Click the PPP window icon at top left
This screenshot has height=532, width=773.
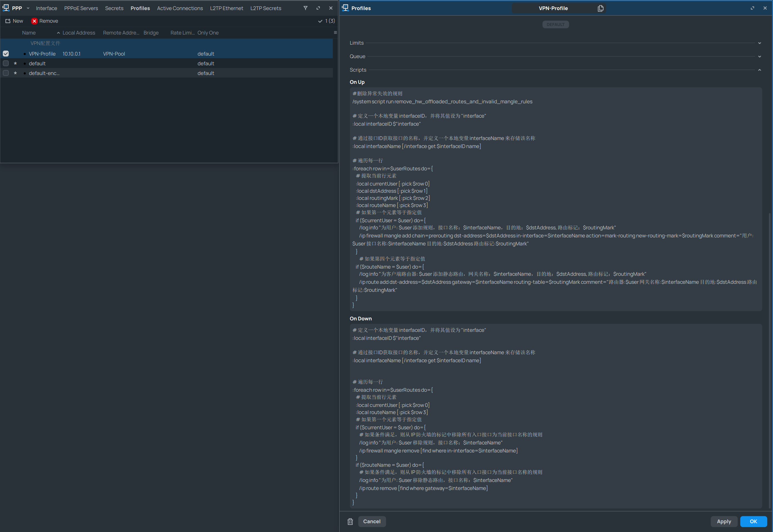coord(6,8)
